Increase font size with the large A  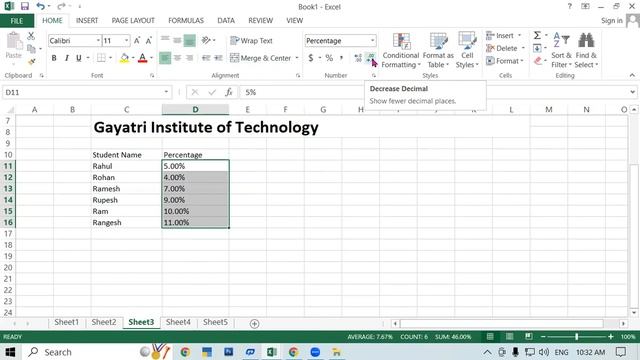pos(137,40)
